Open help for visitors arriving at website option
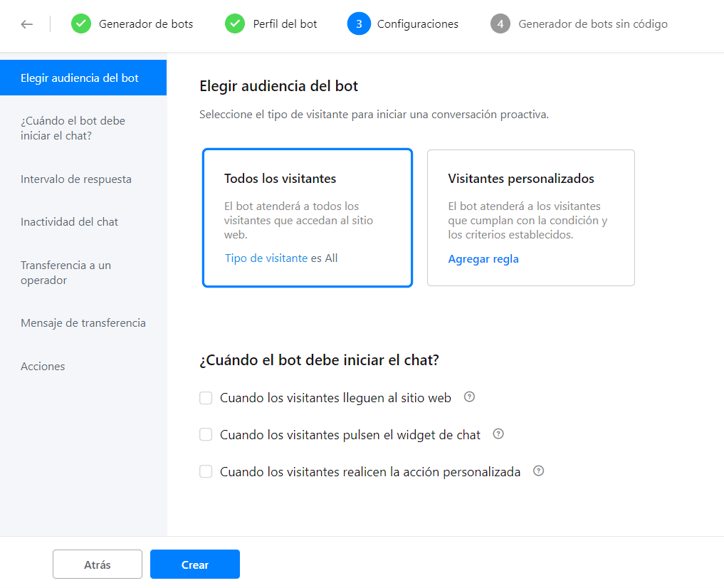This screenshot has width=724, height=588. click(x=469, y=397)
